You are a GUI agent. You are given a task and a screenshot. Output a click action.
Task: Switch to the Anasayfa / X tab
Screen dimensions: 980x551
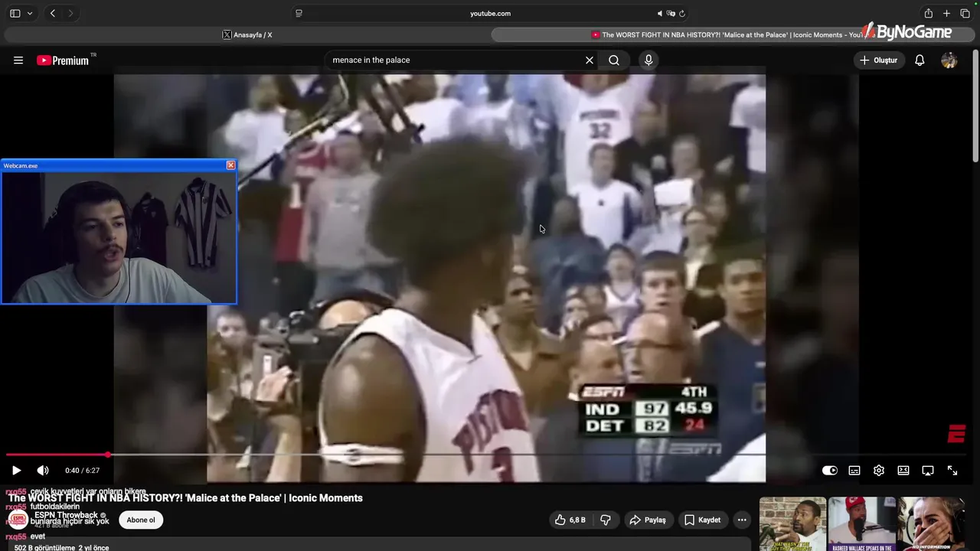(x=247, y=34)
